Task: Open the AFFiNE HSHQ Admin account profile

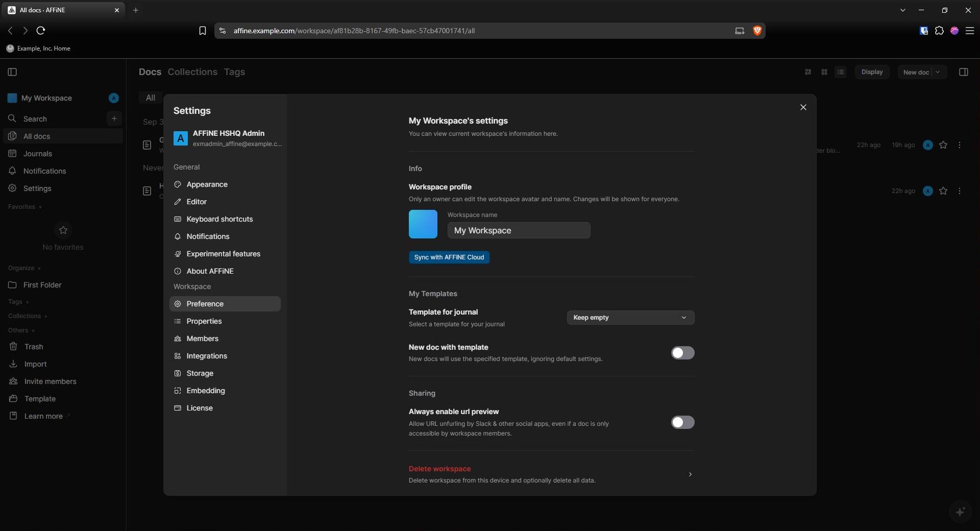Action: 227,138
